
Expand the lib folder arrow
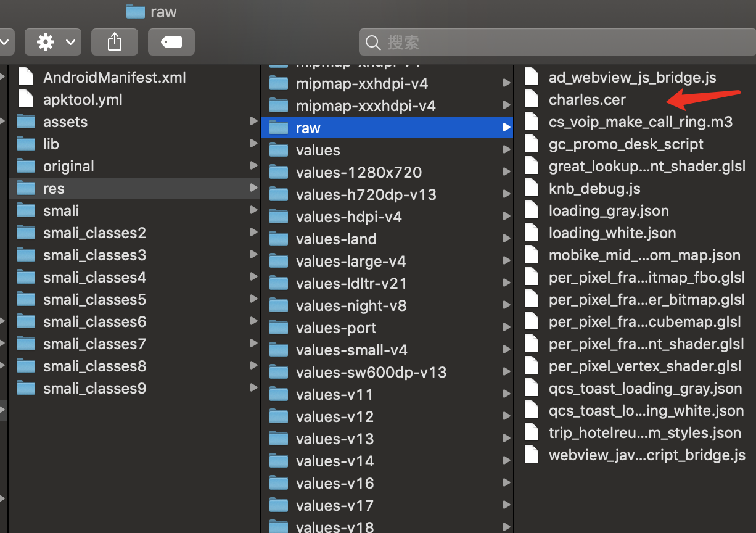pyautogui.click(x=253, y=144)
